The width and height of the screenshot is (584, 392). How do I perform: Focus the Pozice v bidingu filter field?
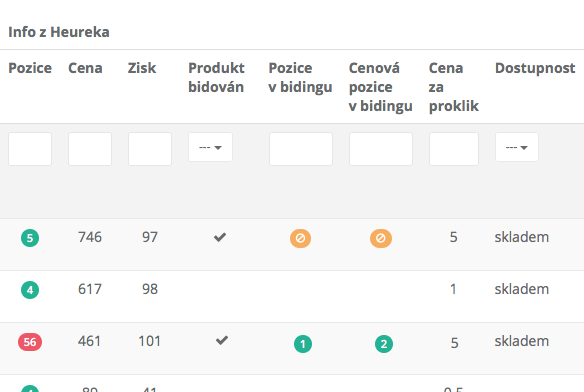[301, 149]
